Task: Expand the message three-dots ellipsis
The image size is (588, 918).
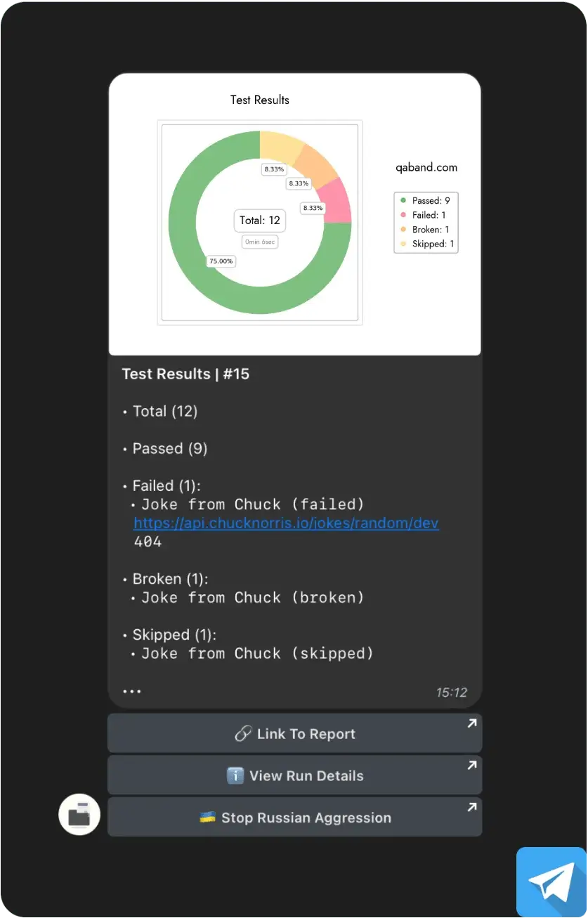Action: (x=132, y=691)
